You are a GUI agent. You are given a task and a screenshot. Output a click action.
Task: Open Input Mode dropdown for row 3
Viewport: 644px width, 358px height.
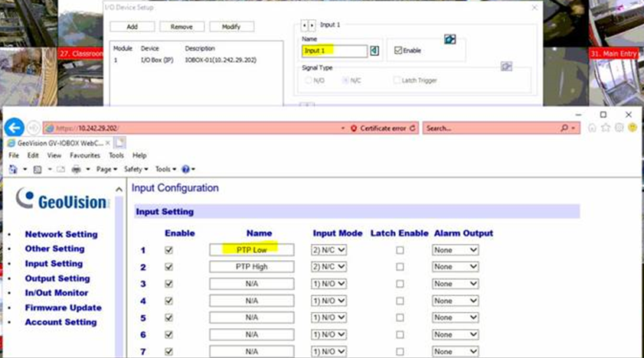click(x=329, y=284)
